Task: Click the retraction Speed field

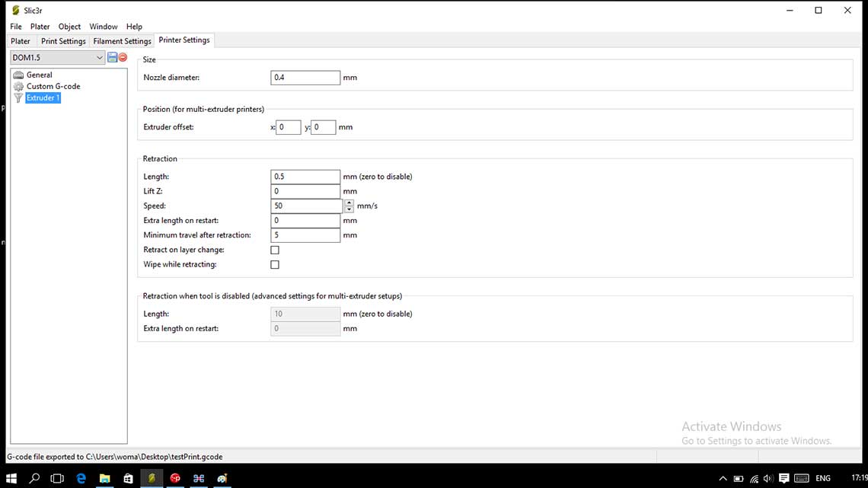Action: point(307,206)
